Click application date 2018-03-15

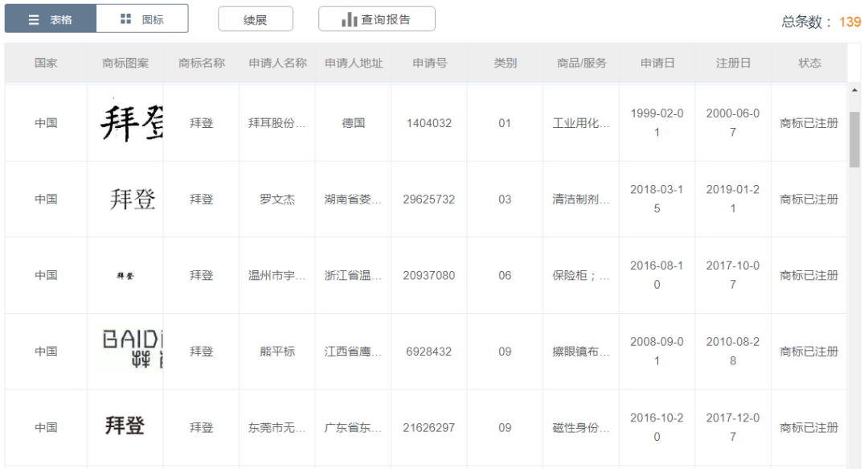[657, 199]
